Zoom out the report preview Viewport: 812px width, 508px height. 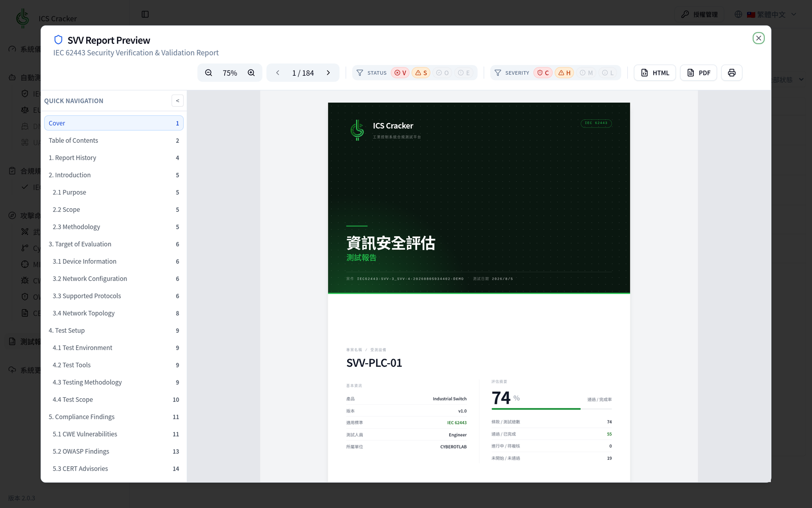[x=209, y=73]
